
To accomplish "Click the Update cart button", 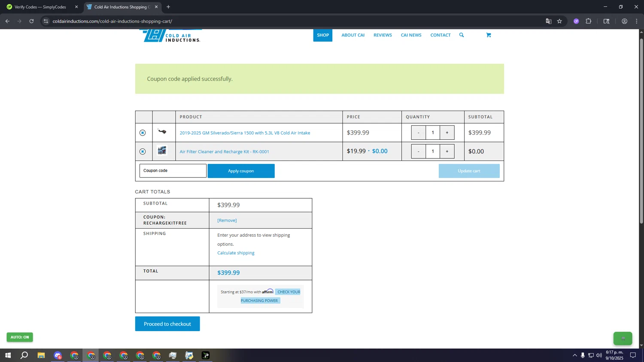I will coord(469,171).
